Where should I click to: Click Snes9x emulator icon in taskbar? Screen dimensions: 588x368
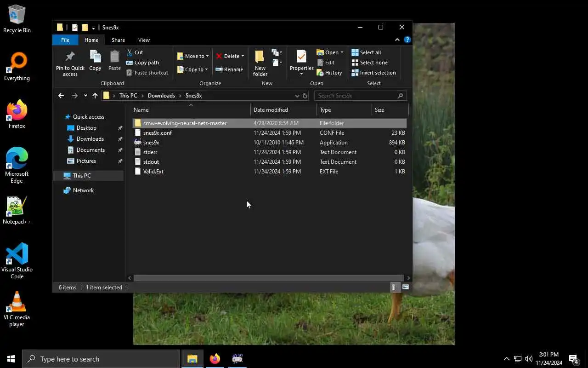237,359
